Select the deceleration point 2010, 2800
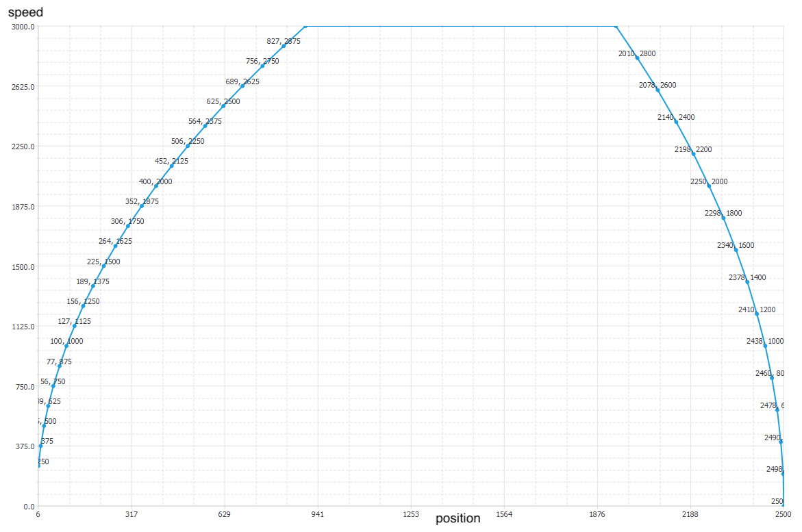This screenshot has width=802, height=532. (x=637, y=58)
